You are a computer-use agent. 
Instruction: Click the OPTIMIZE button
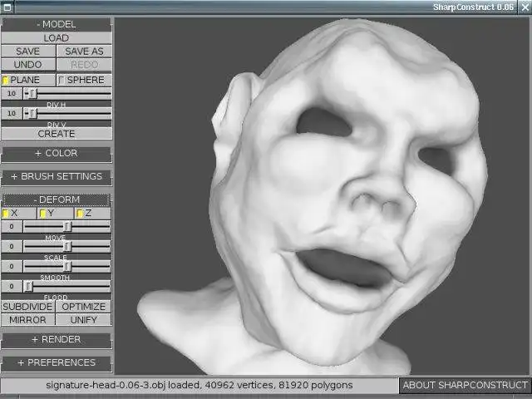(83, 307)
